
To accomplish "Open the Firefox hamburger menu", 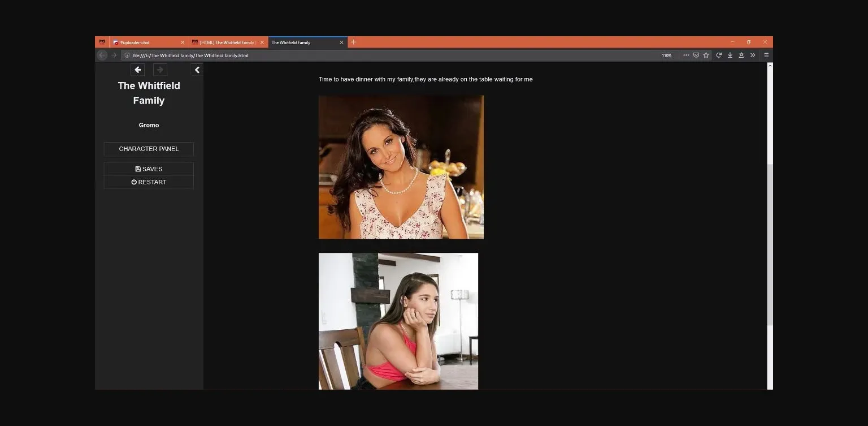I will (766, 55).
